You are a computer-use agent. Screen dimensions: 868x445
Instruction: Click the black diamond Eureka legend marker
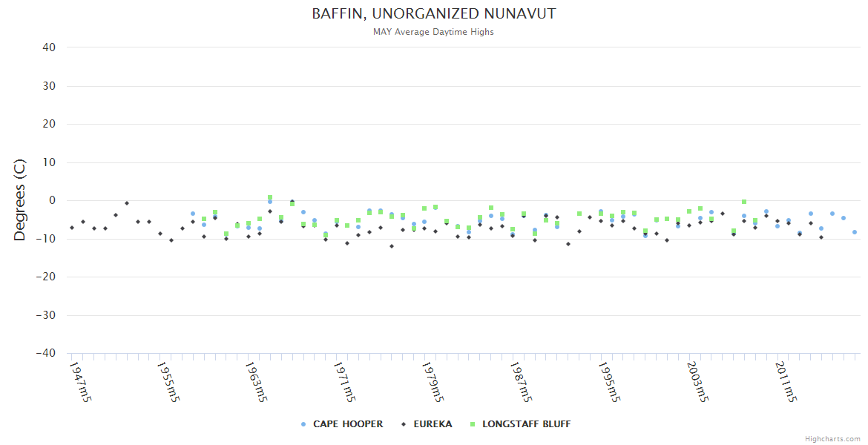404,424
